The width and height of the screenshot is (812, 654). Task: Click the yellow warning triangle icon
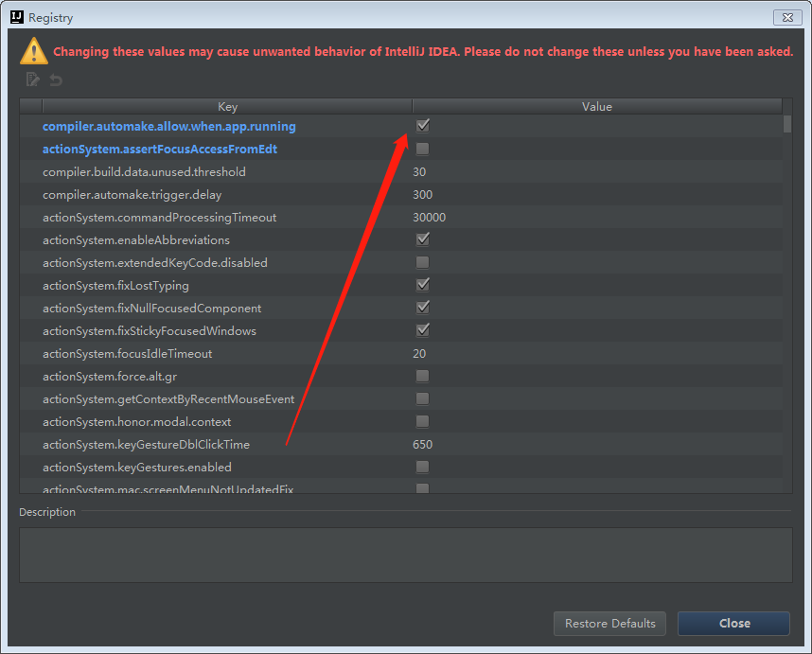pyautogui.click(x=34, y=51)
